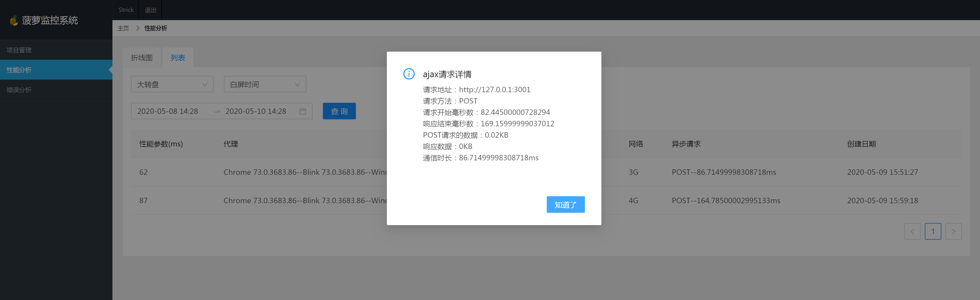The width and height of the screenshot is (980, 300).
Task: Click the 3G network cell
Action: click(633, 172)
